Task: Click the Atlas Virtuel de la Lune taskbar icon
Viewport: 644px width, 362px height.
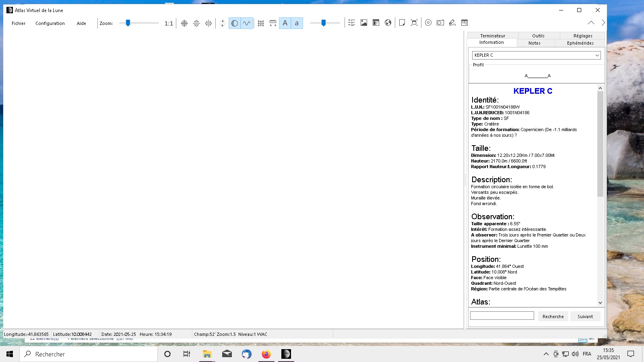Action: point(286,354)
